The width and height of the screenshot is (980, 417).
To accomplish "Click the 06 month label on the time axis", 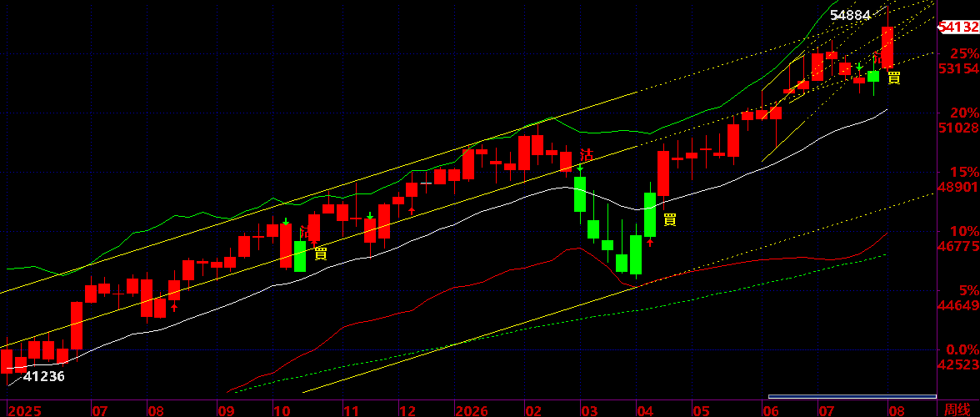I will point(771,411).
